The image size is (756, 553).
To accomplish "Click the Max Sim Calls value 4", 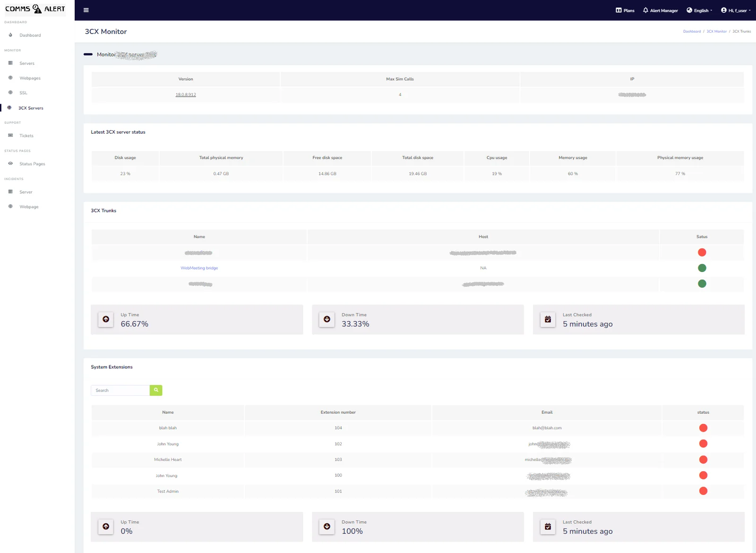I will coord(400,95).
